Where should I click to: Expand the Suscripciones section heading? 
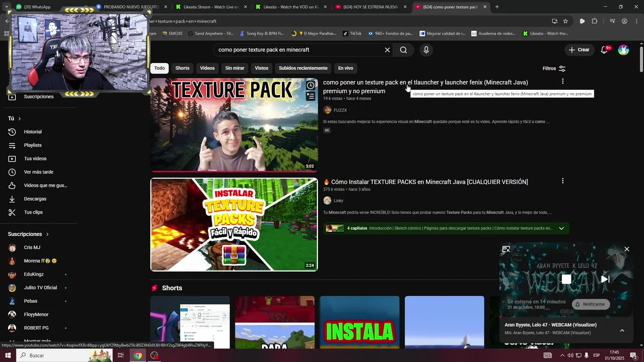coord(28,234)
